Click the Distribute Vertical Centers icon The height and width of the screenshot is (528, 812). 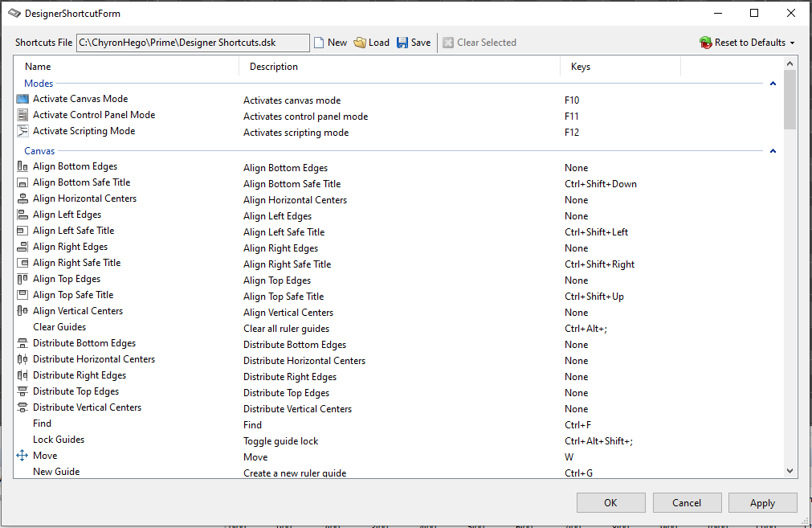point(22,407)
